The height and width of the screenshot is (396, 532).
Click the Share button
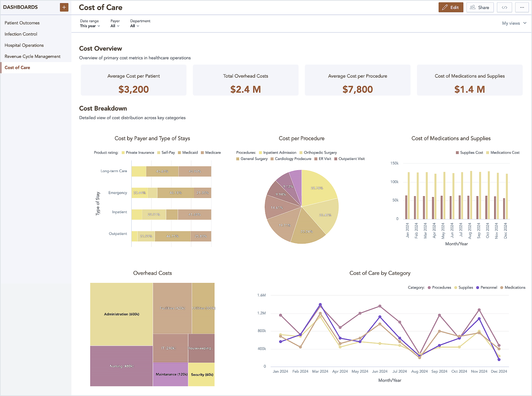(480, 7)
